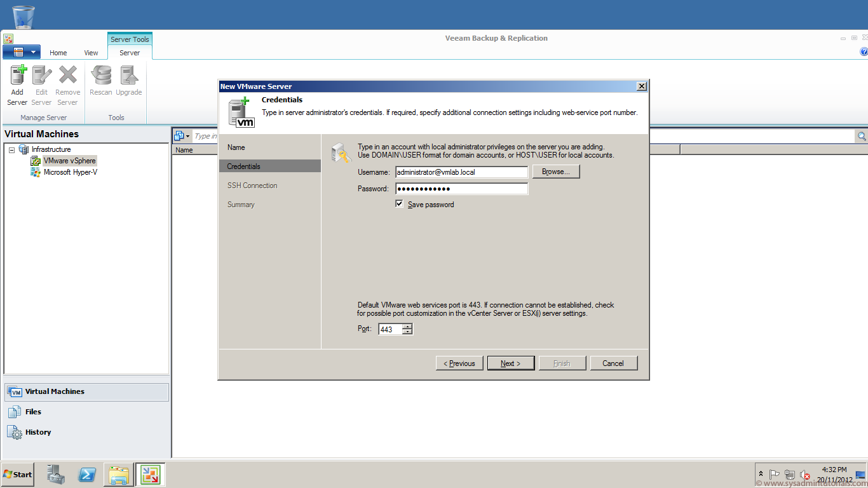Click the Previous button

459,363
